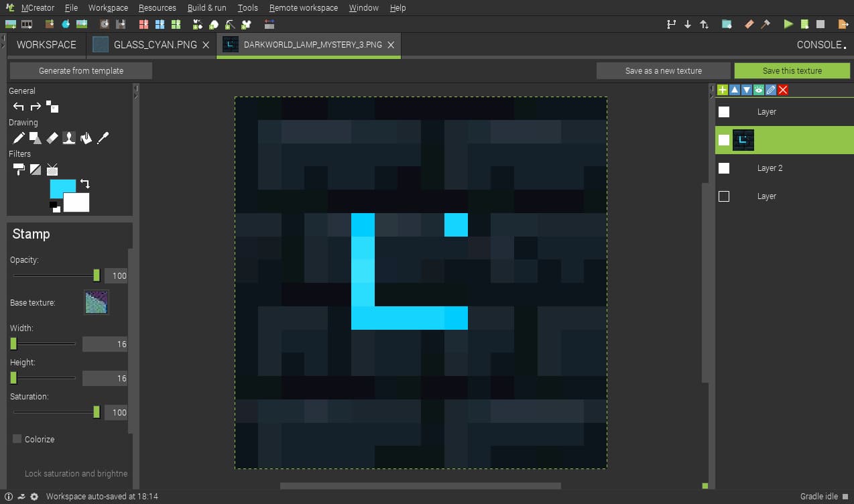Add a new layer with the green plus

723,89
